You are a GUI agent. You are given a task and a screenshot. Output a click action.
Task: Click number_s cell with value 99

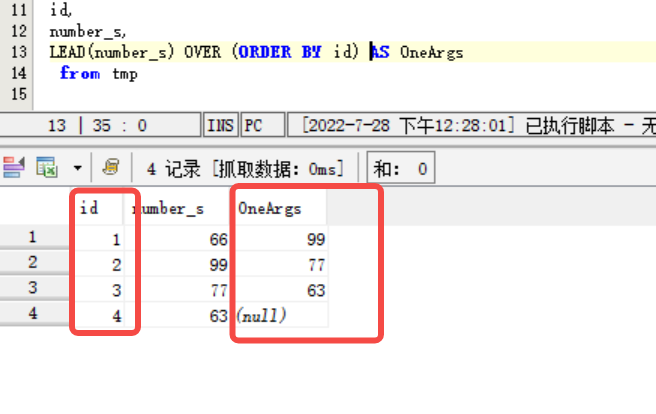point(176,264)
